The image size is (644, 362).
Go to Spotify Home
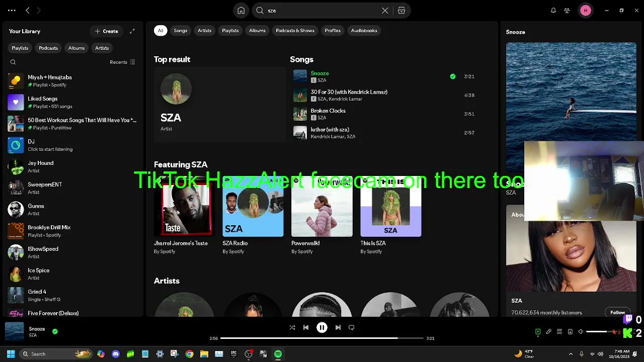(241, 11)
